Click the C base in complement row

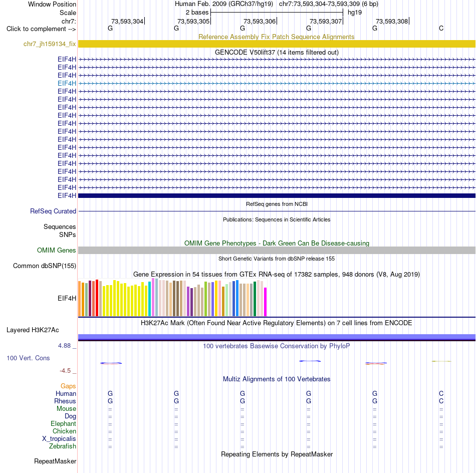point(441,28)
